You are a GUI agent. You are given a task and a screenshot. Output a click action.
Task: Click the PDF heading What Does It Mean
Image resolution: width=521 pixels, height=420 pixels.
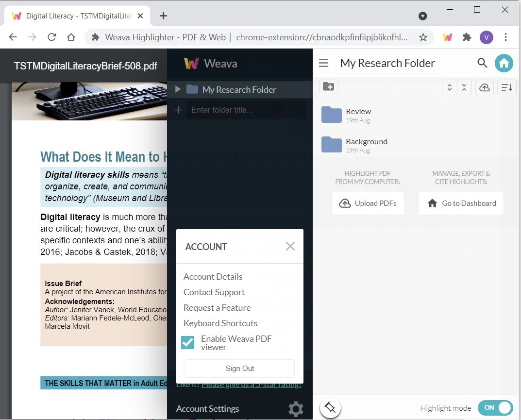pyautogui.click(x=103, y=157)
